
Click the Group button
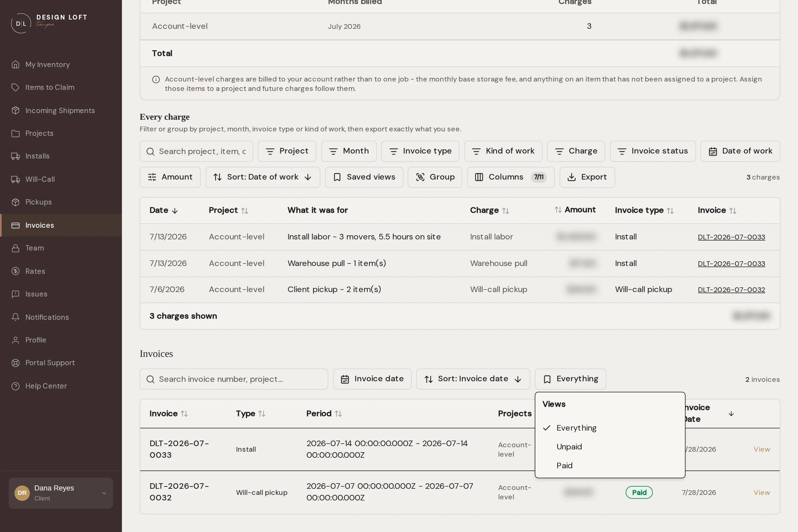click(x=435, y=177)
